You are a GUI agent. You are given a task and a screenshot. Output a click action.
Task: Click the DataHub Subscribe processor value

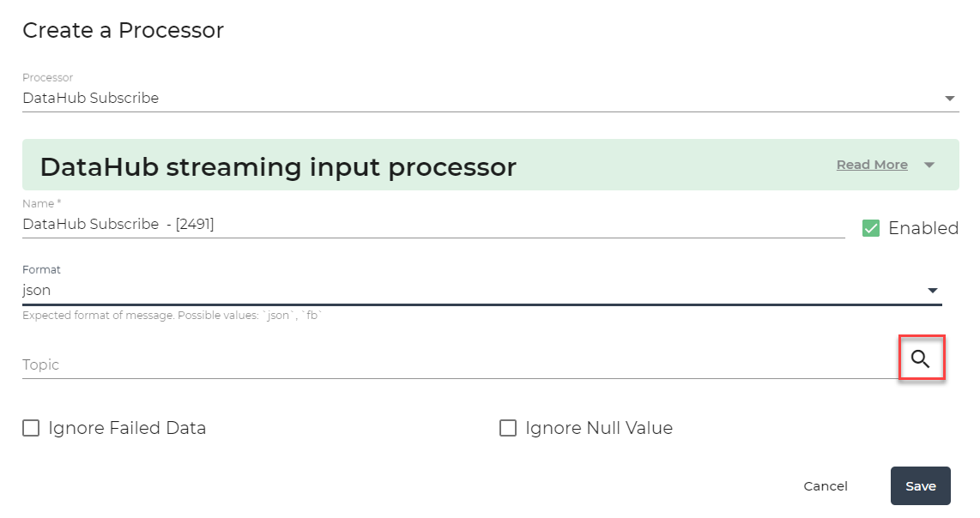click(90, 98)
